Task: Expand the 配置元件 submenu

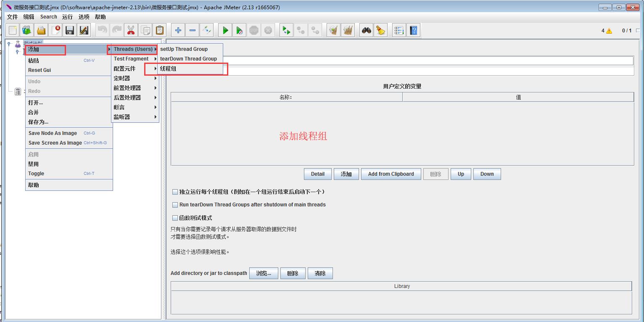Action: (135, 69)
